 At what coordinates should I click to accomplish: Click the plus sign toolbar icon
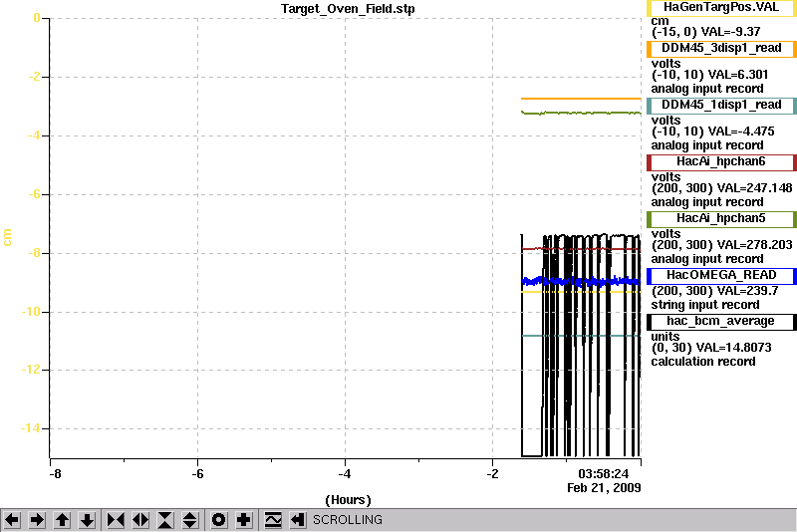(x=244, y=520)
